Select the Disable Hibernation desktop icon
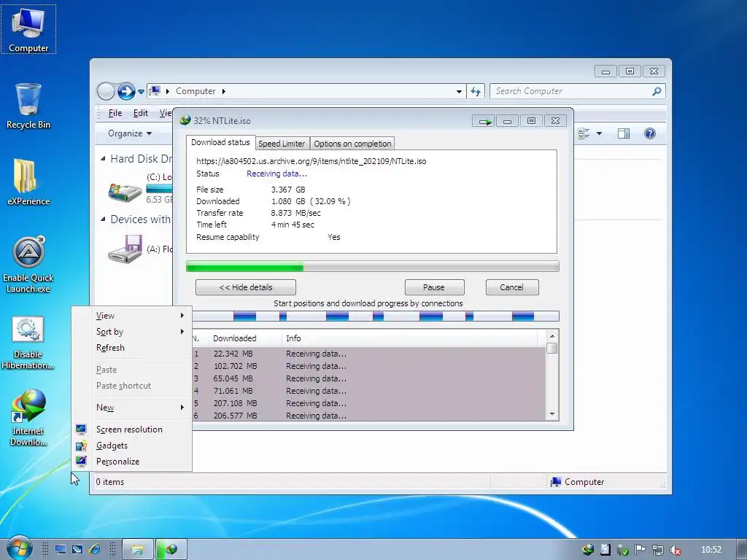The width and height of the screenshot is (747, 560). coord(28,342)
